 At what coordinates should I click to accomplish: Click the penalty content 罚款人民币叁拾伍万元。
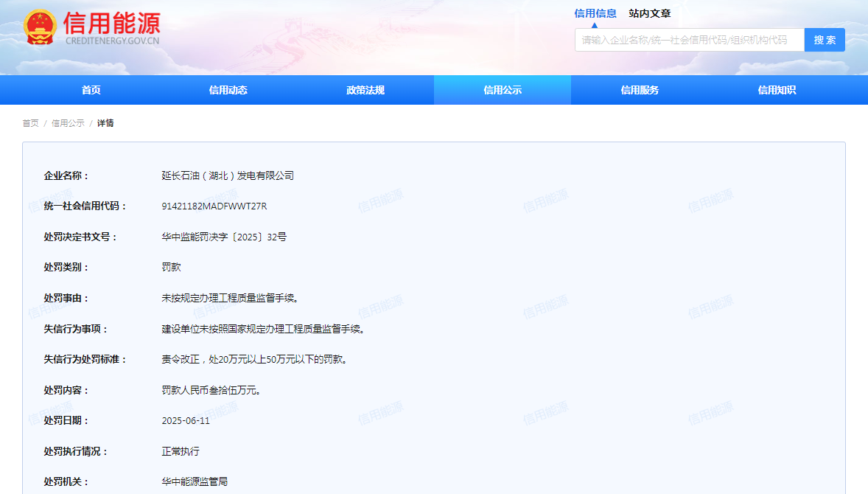(x=213, y=391)
